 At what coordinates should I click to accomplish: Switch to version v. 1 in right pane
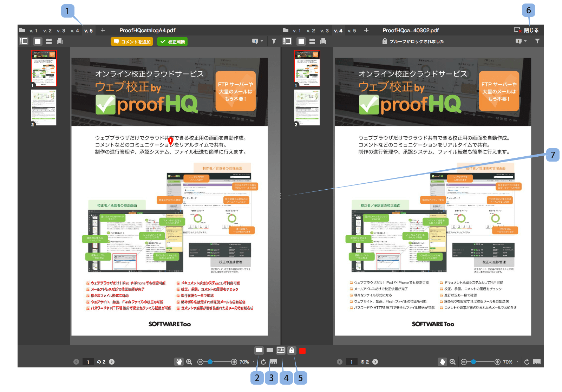297,31
